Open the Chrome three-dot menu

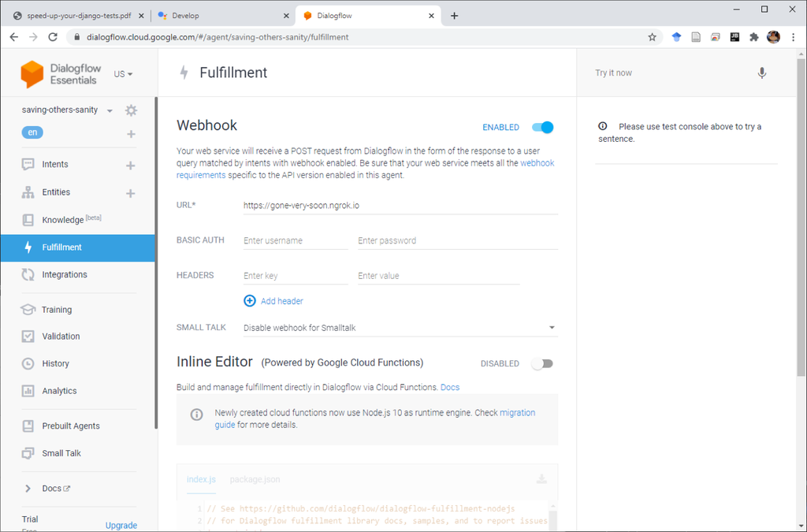click(793, 37)
